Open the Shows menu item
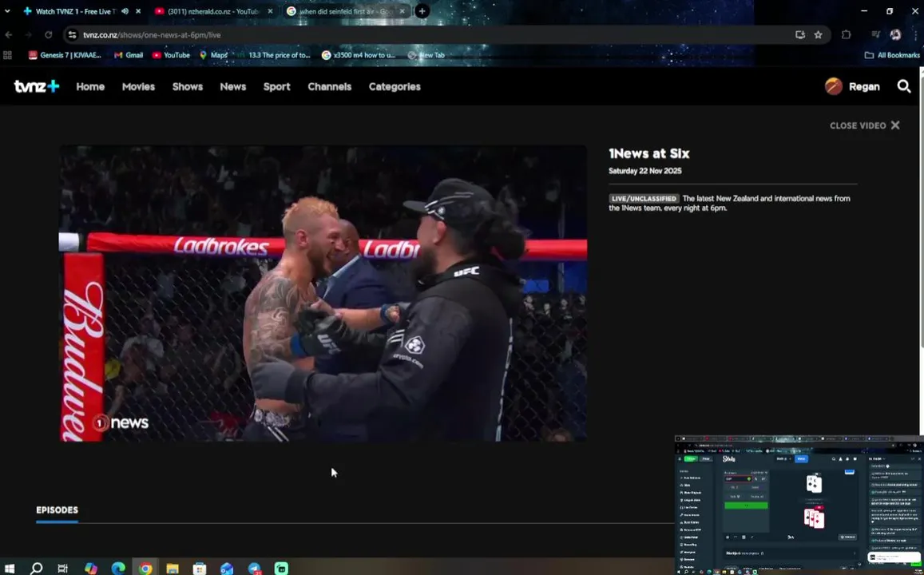Image resolution: width=924 pixels, height=575 pixels. 188,86
